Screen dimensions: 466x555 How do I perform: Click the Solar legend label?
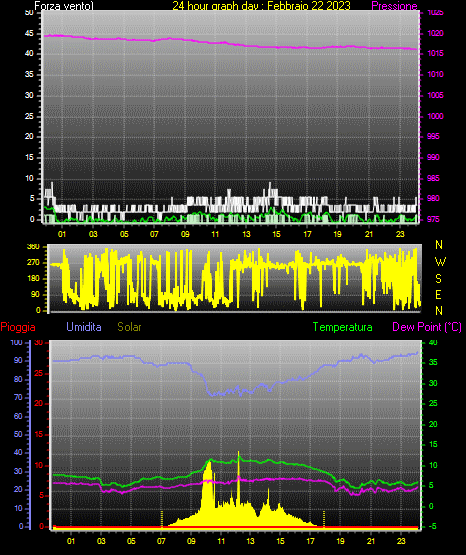pyautogui.click(x=129, y=327)
